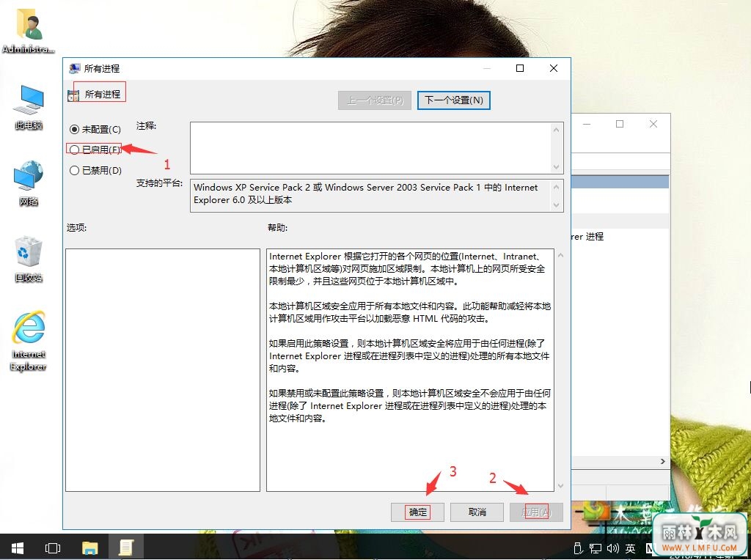Click the policy setting icon beside 所有进程
This screenshot has height=560, width=751.
point(73,95)
